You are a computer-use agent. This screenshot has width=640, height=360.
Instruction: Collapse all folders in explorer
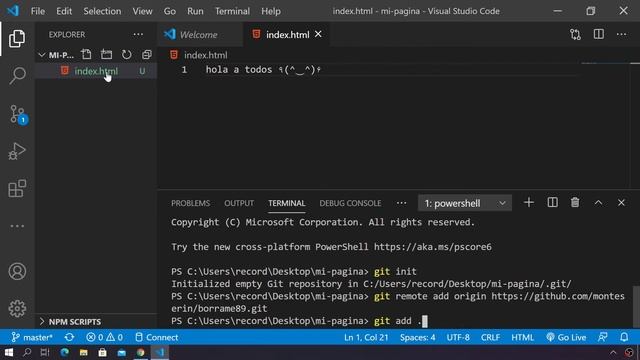pos(147,54)
